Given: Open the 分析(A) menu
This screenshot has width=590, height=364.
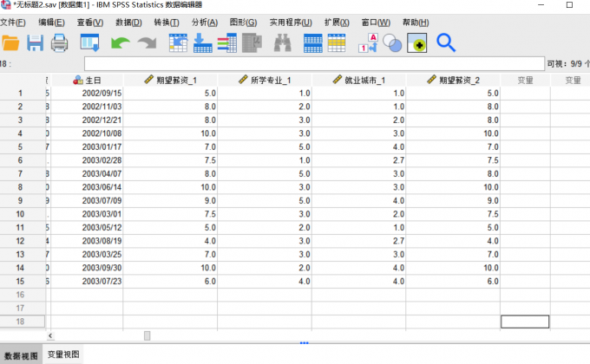Looking at the screenshot, I should coord(204,22).
